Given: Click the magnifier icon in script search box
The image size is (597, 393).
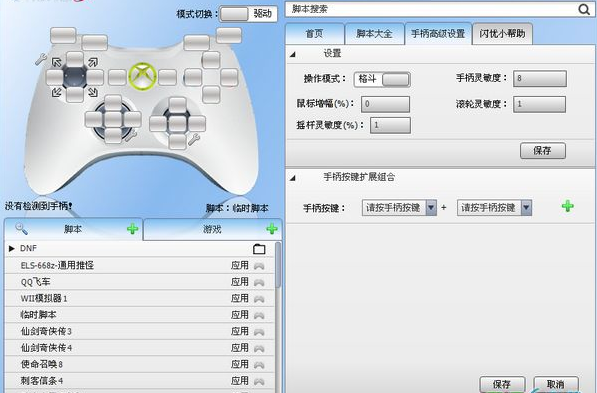Looking at the screenshot, I should [584, 10].
